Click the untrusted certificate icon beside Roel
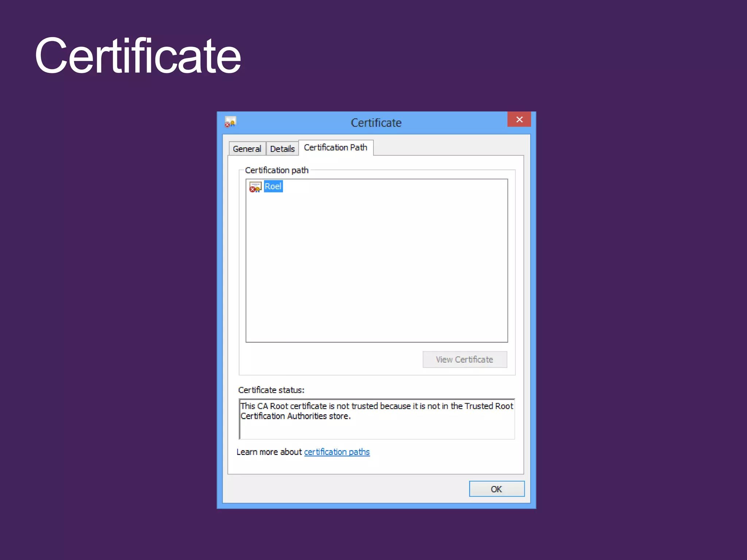The height and width of the screenshot is (560, 747). (255, 187)
